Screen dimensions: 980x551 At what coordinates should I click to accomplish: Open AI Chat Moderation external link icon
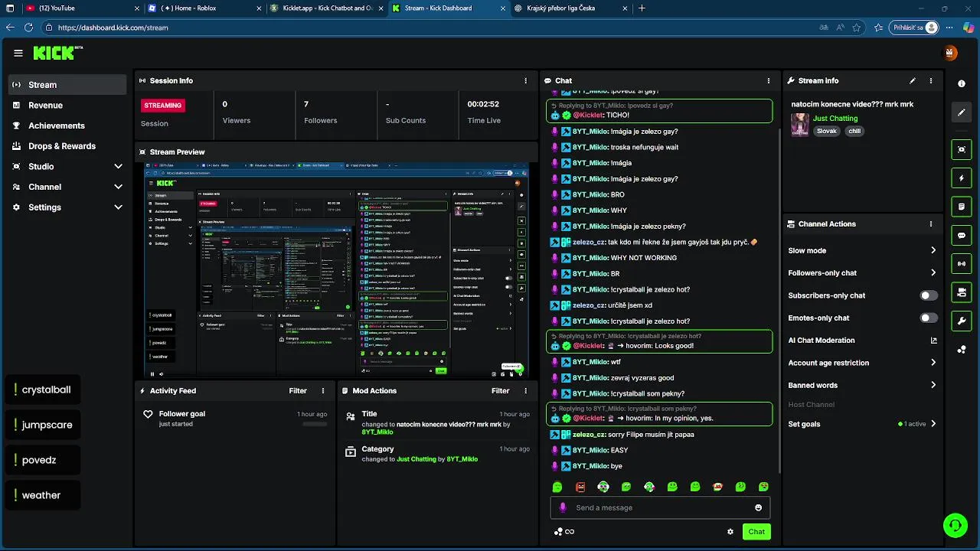[x=933, y=341]
